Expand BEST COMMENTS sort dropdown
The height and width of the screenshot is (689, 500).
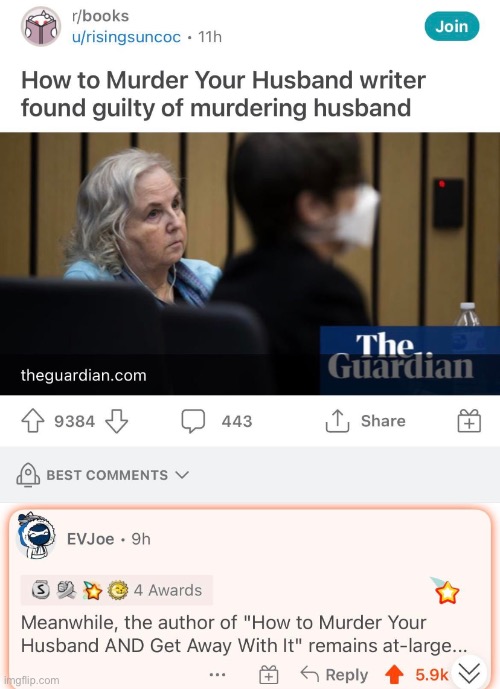tap(103, 475)
